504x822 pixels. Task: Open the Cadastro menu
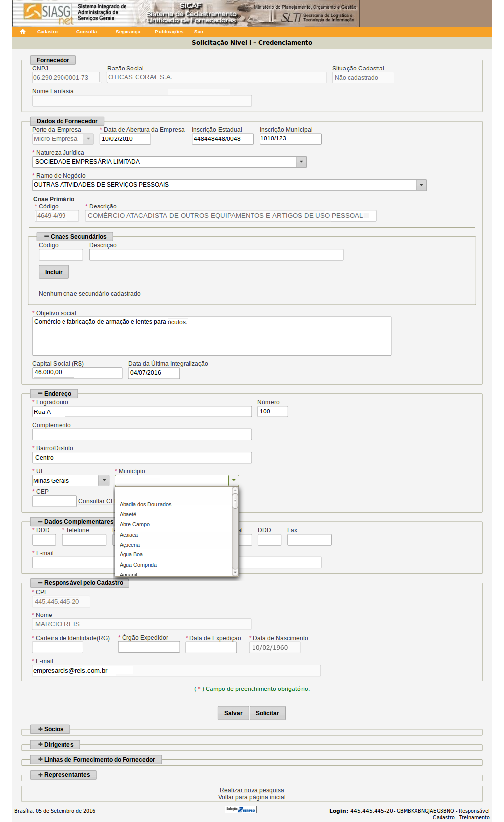[47, 32]
